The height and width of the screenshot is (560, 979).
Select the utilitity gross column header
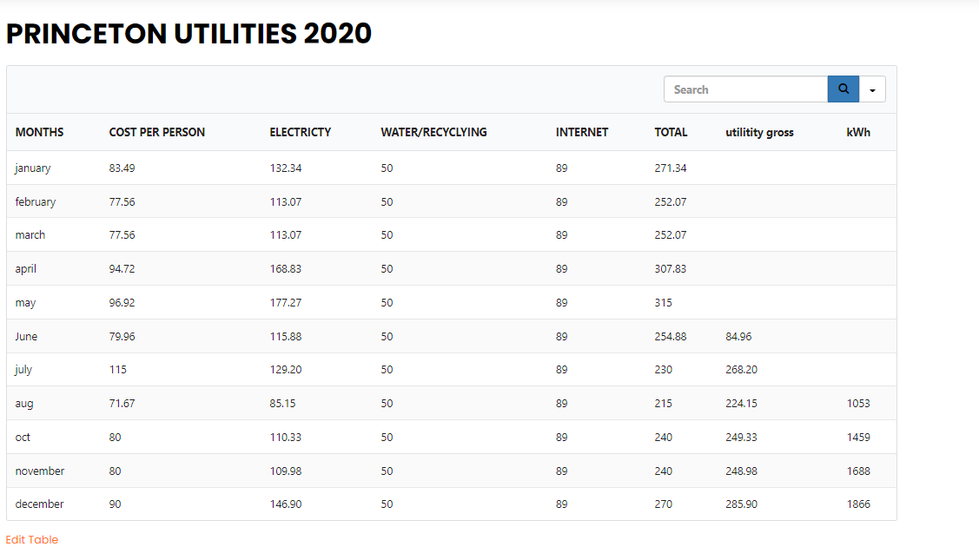[x=759, y=133]
